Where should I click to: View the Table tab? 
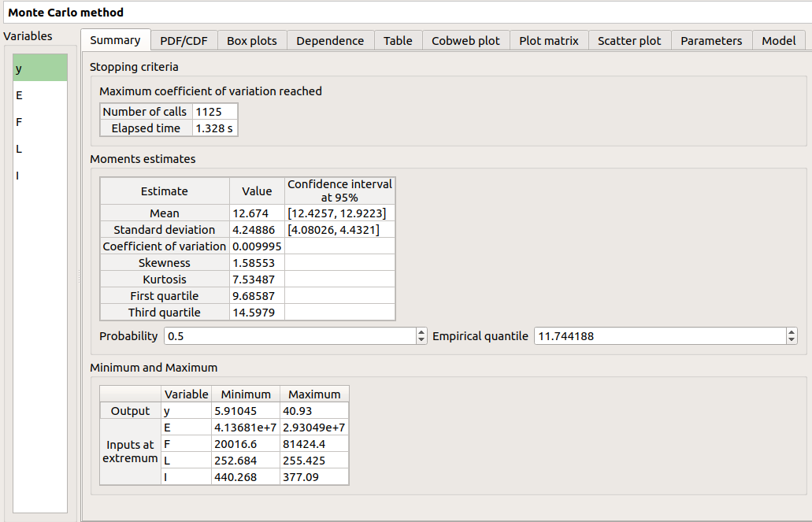coord(398,40)
